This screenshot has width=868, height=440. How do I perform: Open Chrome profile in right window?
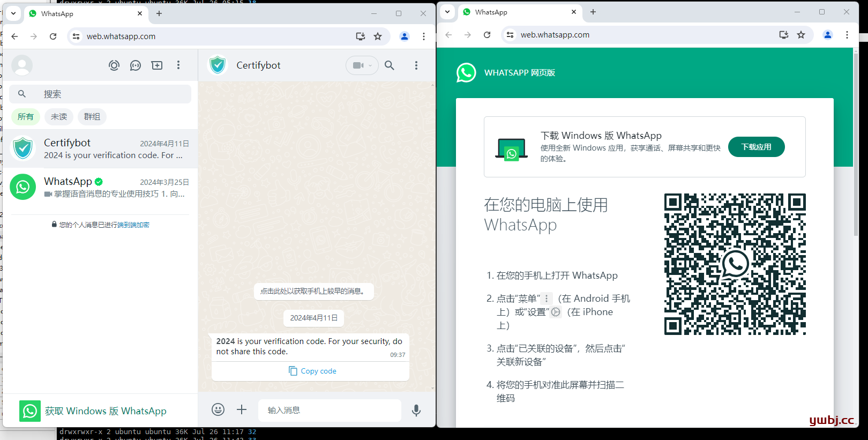point(828,35)
